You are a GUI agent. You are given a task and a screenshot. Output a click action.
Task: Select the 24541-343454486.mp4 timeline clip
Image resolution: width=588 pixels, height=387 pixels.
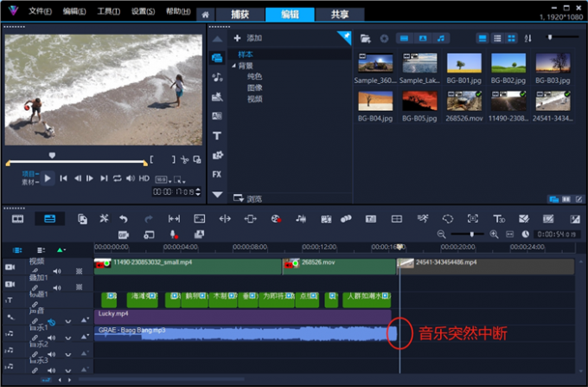[x=485, y=266]
